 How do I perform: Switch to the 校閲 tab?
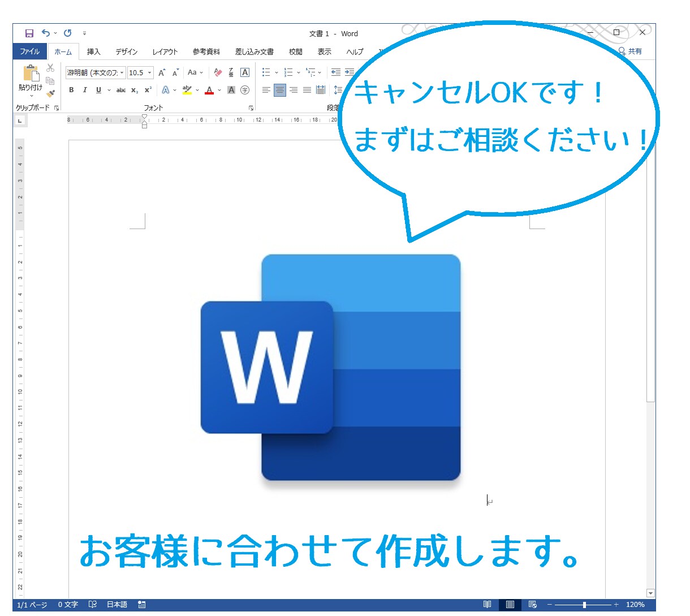[296, 51]
